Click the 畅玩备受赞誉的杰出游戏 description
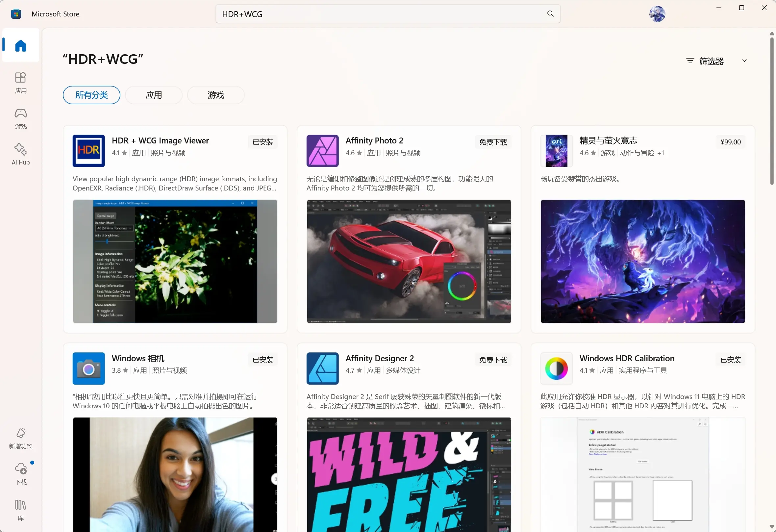 tap(580, 179)
